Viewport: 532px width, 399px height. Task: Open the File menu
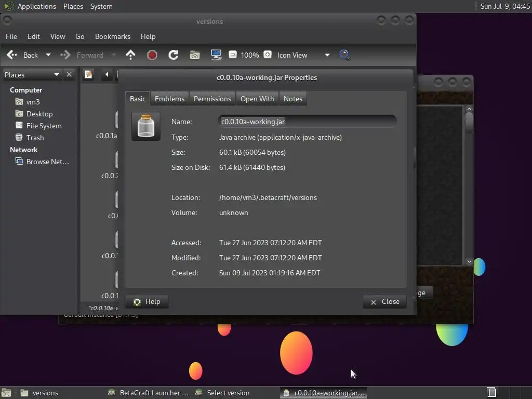pos(11,36)
